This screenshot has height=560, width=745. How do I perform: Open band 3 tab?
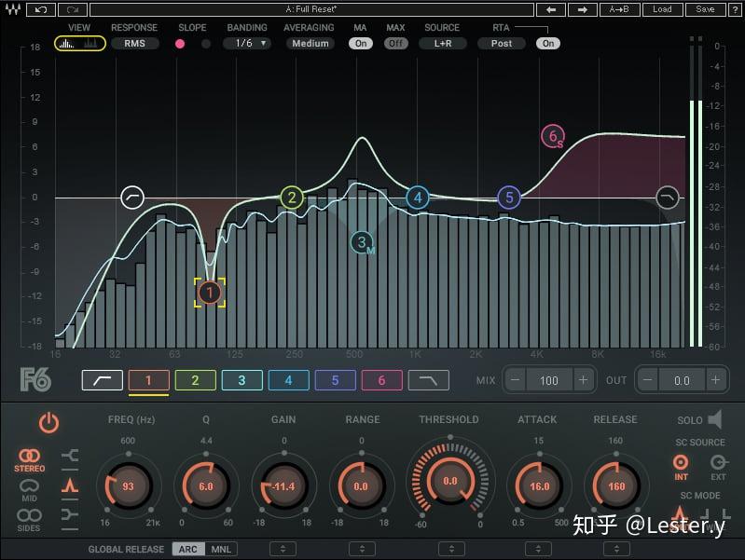pyautogui.click(x=241, y=380)
